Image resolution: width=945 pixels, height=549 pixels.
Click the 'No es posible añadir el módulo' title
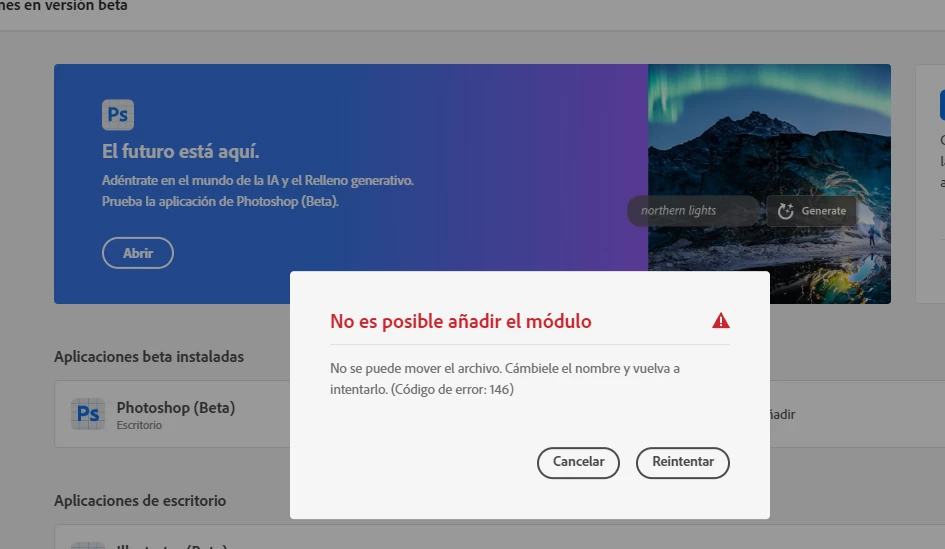point(460,321)
